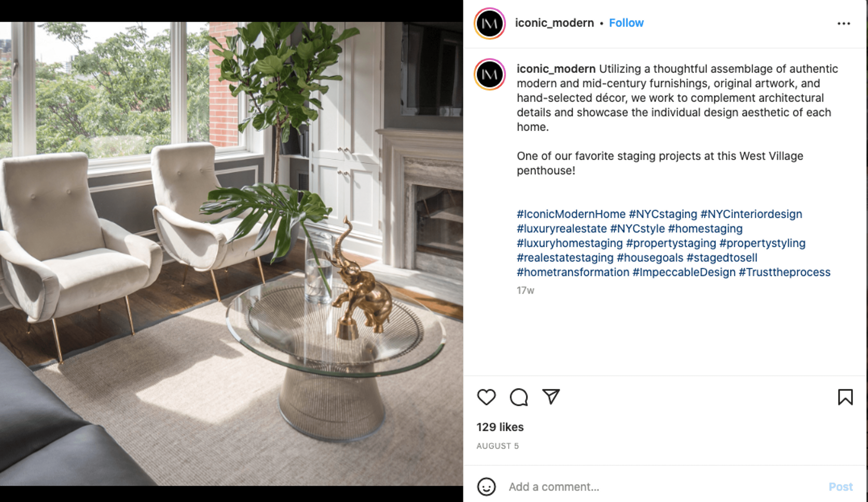
Task: Click iconic_modern avatar beside the caption
Action: (489, 74)
